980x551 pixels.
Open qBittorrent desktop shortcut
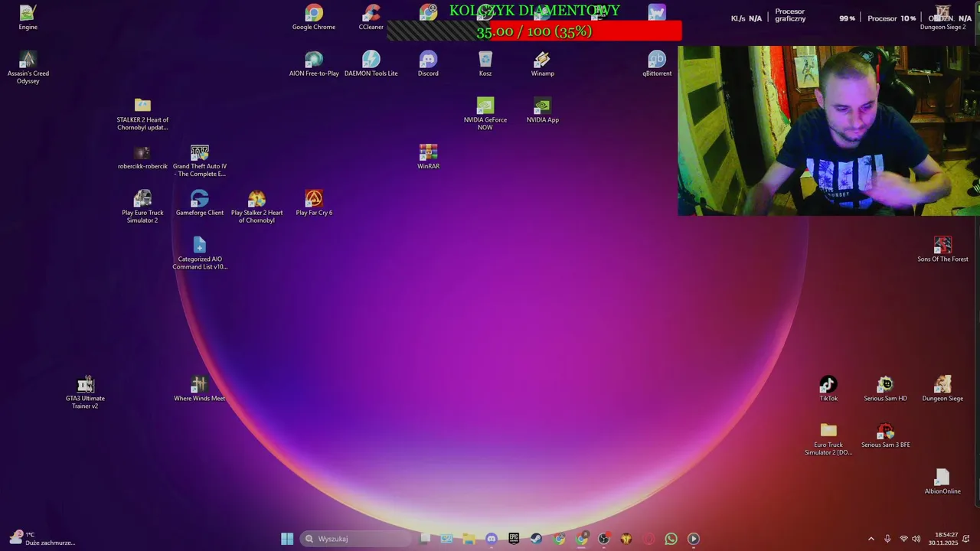(x=657, y=64)
